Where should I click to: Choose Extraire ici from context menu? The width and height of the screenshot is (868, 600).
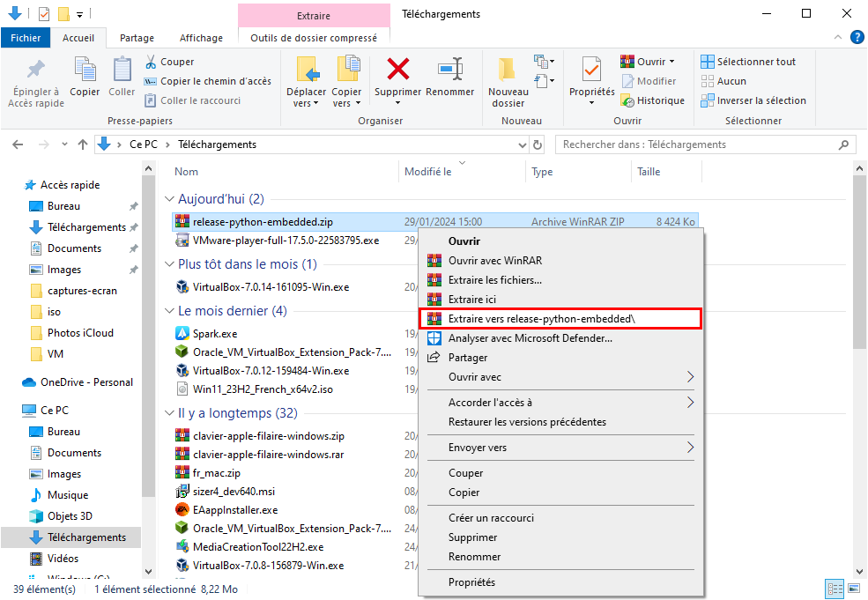click(x=560, y=300)
